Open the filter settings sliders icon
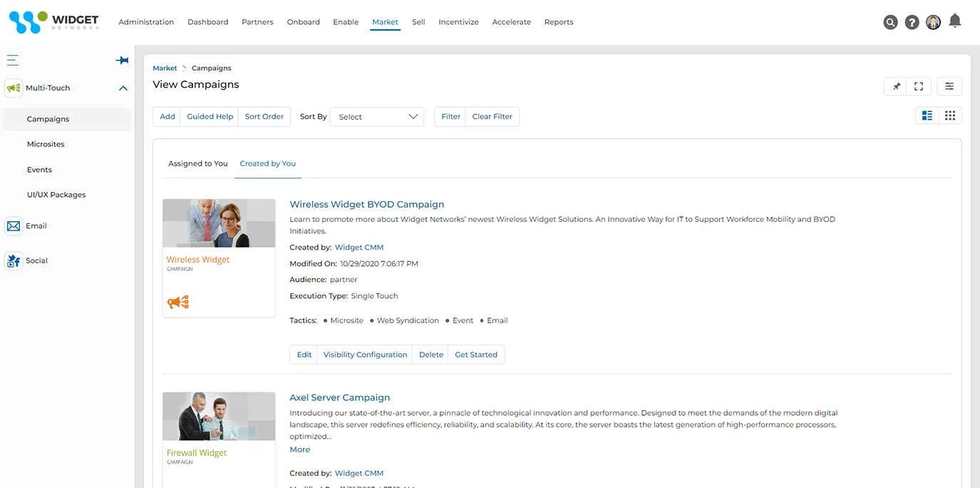The image size is (980, 488). click(x=949, y=86)
